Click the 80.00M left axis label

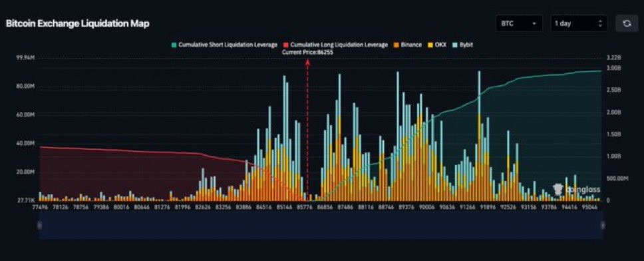click(25, 87)
